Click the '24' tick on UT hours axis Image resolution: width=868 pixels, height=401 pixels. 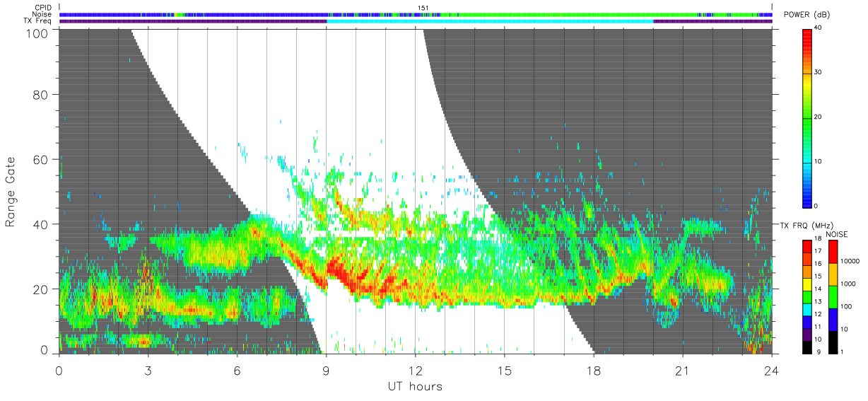(x=772, y=371)
